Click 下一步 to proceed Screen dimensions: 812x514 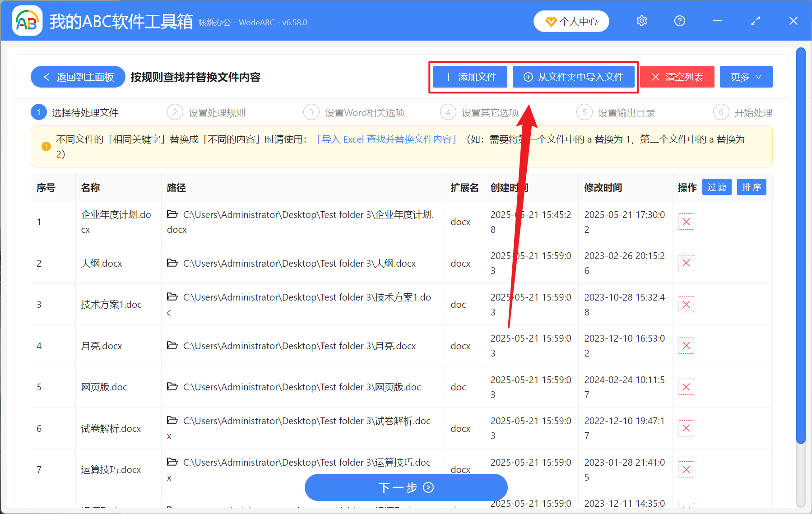(406, 487)
